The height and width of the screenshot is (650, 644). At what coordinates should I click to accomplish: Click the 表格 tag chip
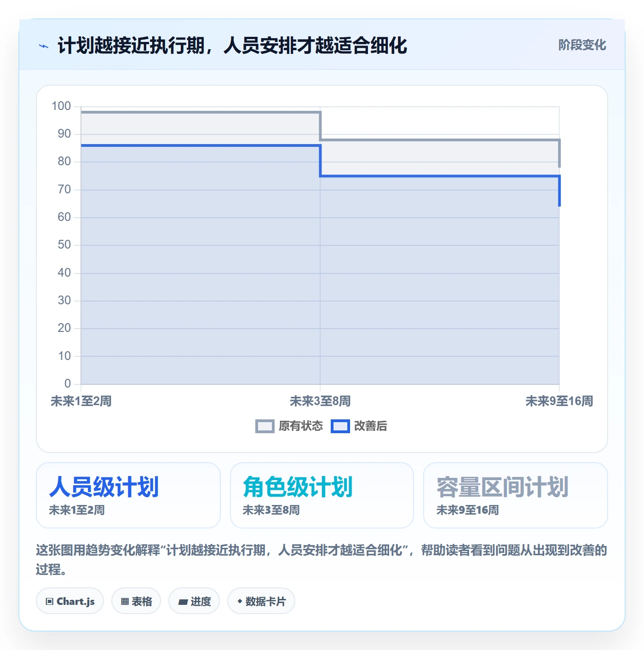(136, 601)
